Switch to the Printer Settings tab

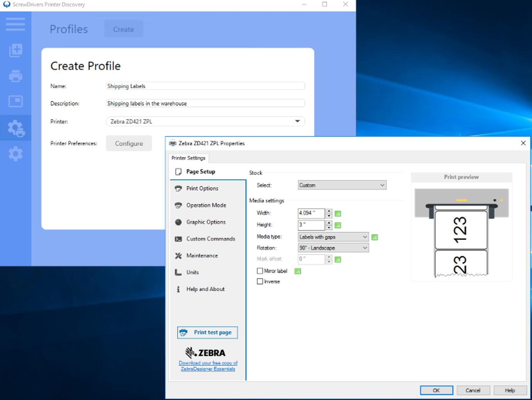(188, 158)
